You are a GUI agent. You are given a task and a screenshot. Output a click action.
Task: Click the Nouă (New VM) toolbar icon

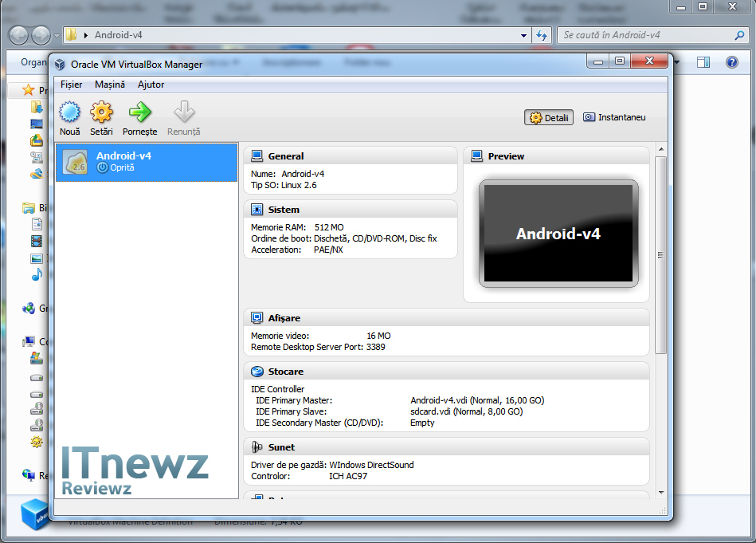70,113
